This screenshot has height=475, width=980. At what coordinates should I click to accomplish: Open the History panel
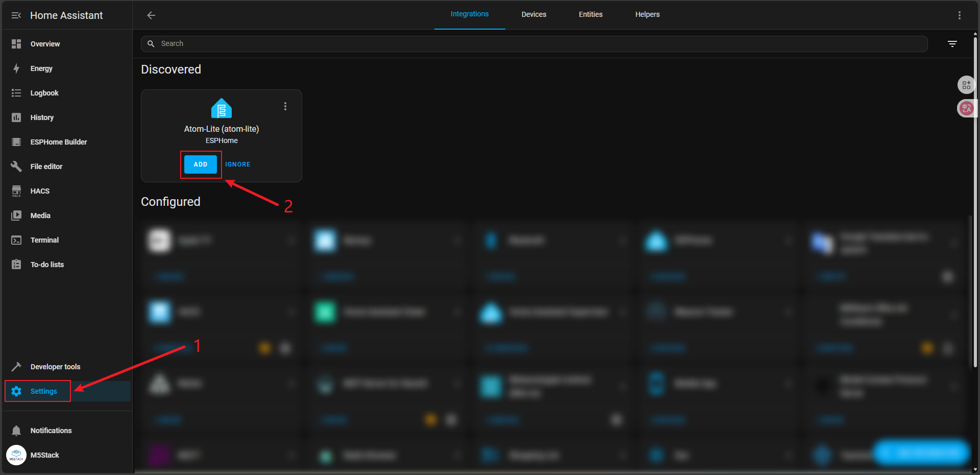pos(66,117)
